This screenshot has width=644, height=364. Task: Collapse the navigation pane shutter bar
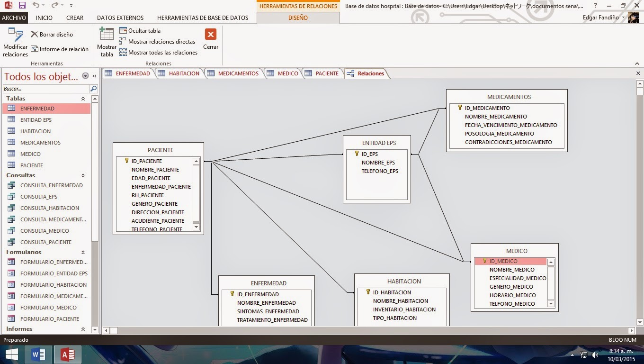point(94,75)
